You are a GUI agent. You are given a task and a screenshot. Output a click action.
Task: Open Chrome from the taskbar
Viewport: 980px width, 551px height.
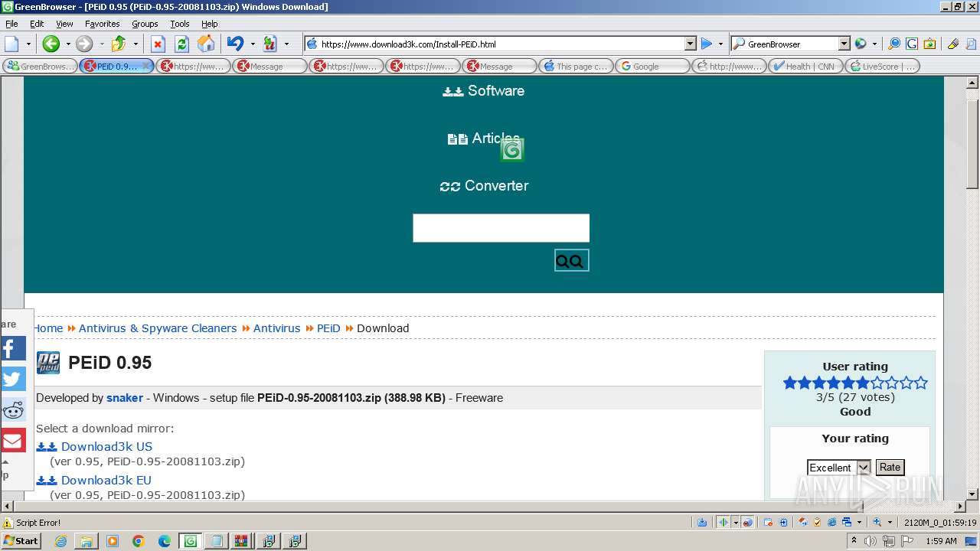point(139,541)
